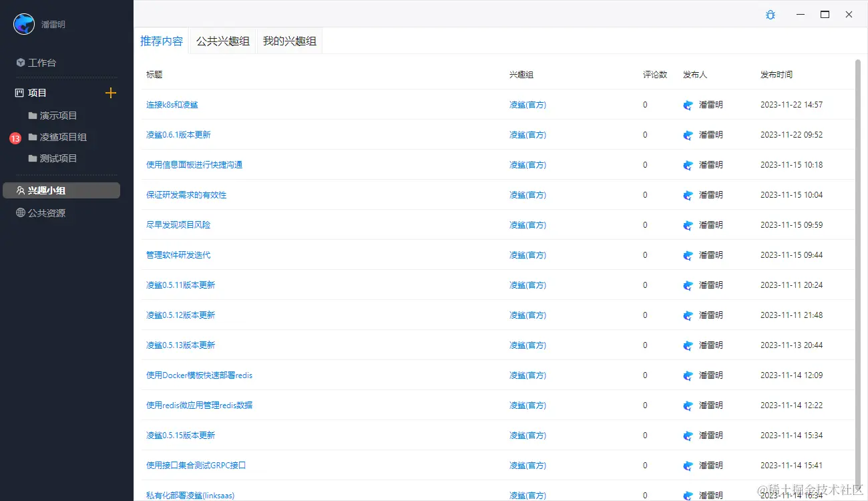This screenshot has width=868, height=501.
Task: Click 凌鲨(官方) group link in 保证研发需求的有效性 row
Action: [527, 195]
